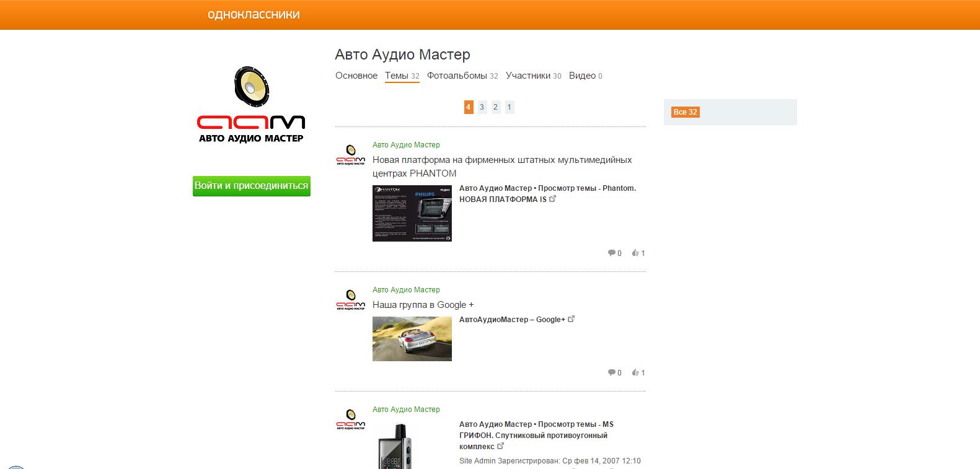Click the Авто Аудио Мастер group logo image
This screenshot has height=469, width=980.
tap(251, 104)
